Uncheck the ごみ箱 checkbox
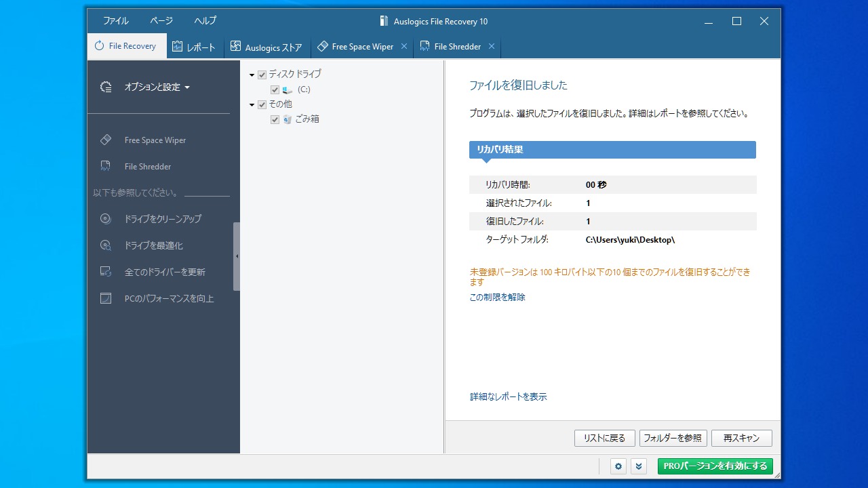868x488 pixels. 275,119
